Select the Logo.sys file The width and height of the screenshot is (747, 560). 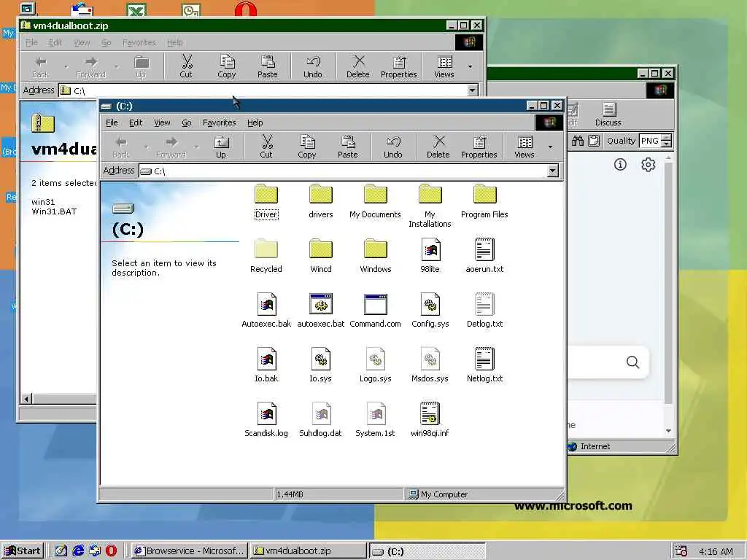coord(376,365)
